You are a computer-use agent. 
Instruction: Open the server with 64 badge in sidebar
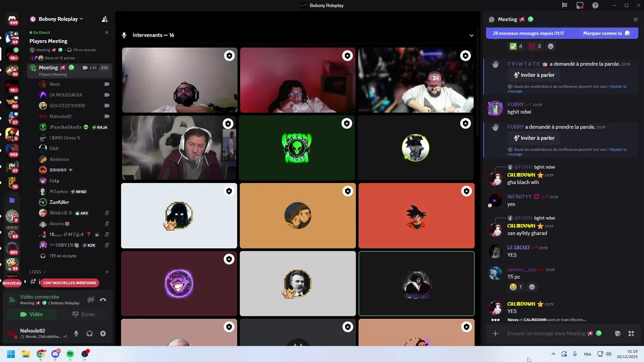12,38
